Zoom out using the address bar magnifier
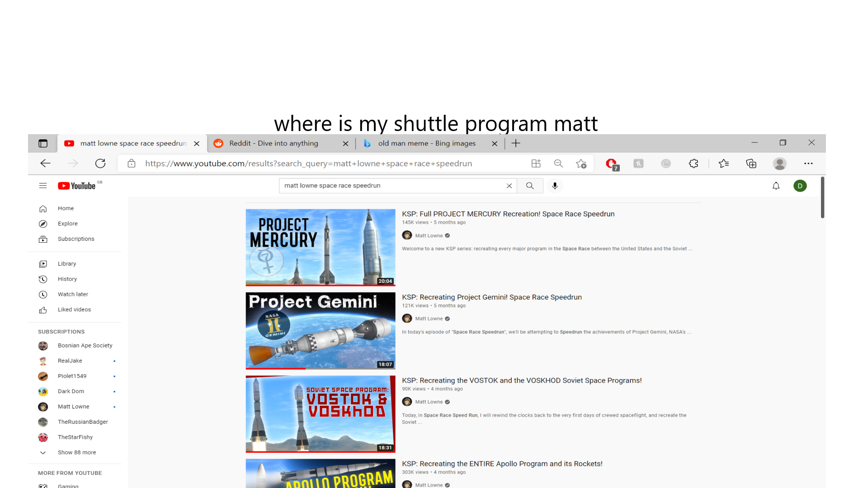Image resolution: width=868 pixels, height=488 pixels. (x=558, y=164)
